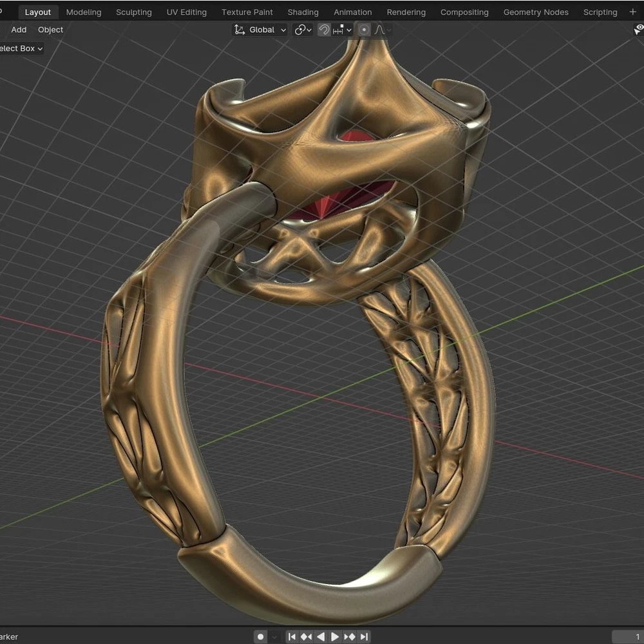
Task: Jump to the next keyframe
Action: 350,637
